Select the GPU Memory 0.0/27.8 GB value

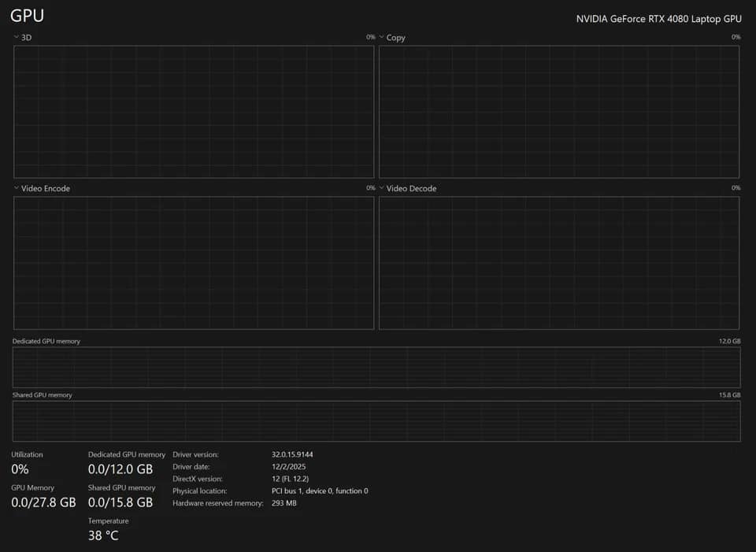point(43,502)
